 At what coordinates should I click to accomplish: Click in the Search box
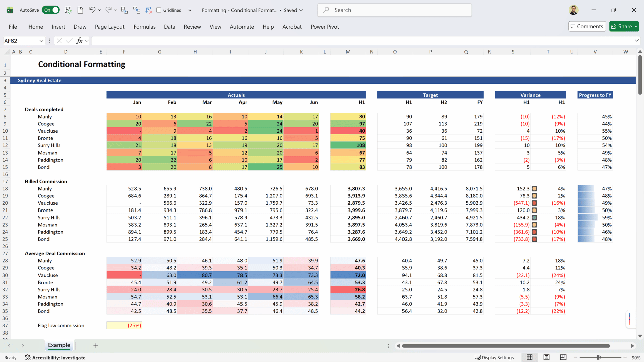(394, 10)
